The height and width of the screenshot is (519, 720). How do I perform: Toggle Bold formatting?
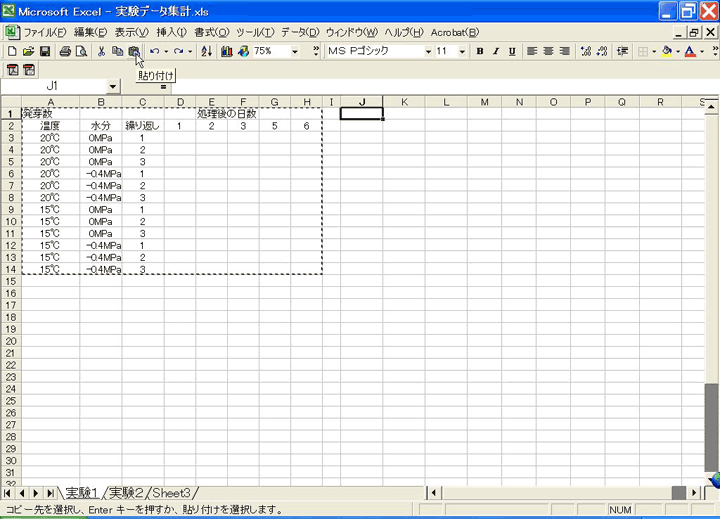[480, 51]
